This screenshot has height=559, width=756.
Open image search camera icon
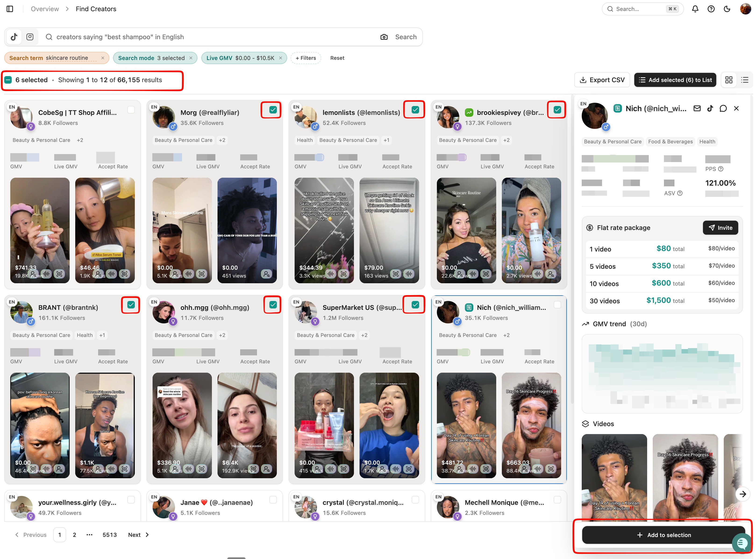point(384,37)
